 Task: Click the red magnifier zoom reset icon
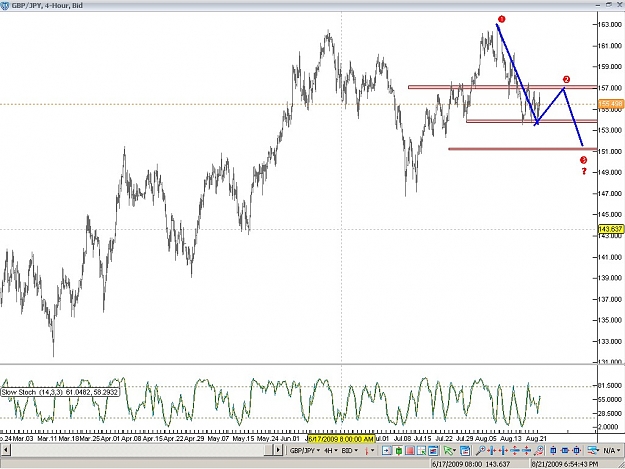click(539, 450)
